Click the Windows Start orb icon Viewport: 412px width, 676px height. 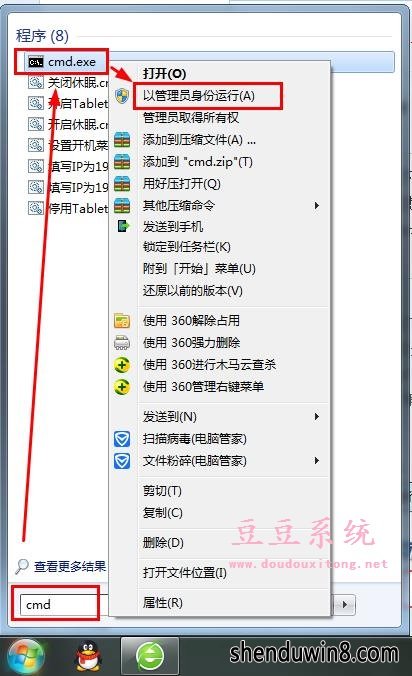(x=27, y=657)
